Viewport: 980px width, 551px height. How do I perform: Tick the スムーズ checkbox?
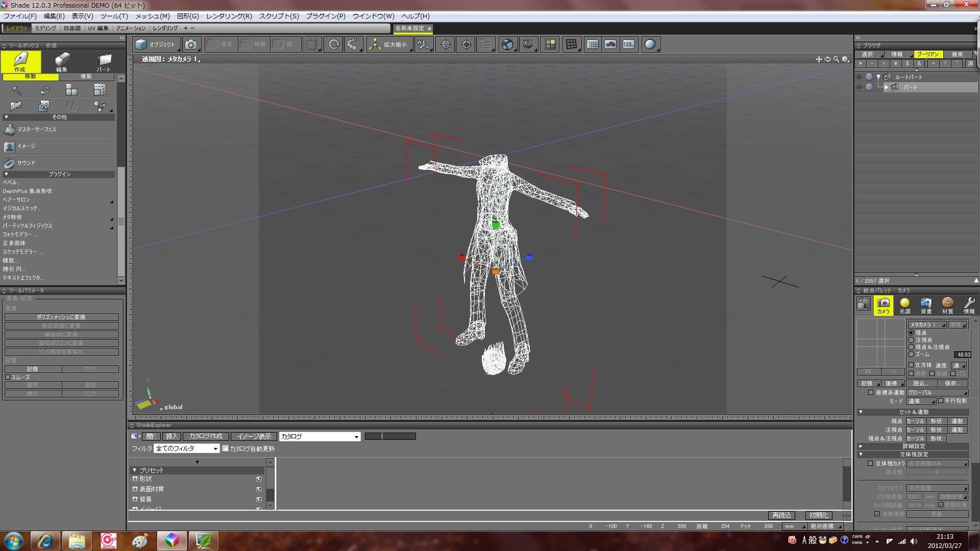pos(8,377)
